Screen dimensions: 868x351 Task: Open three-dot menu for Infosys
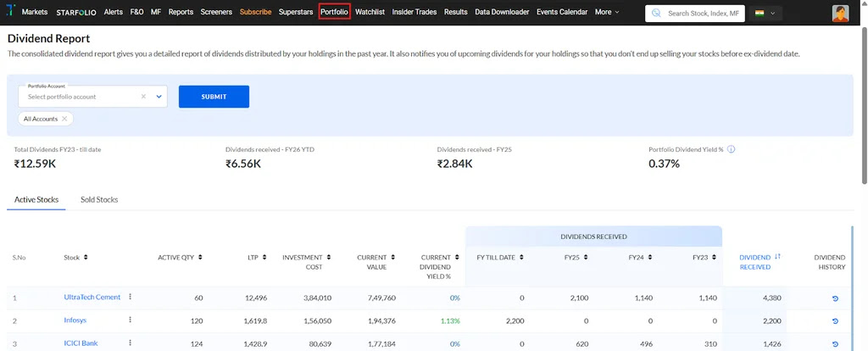pyautogui.click(x=130, y=320)
